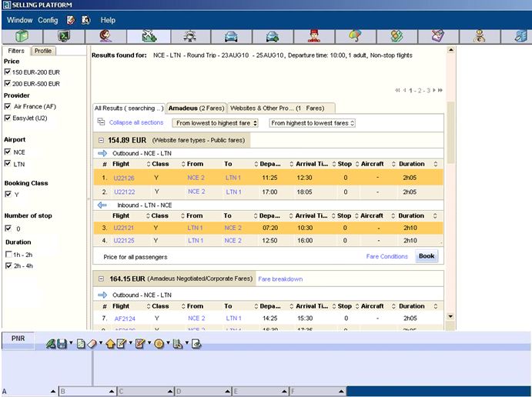The height and width of the screenshot is (397, 532).
Task: Open the green suitcase toolbar icon
Action: pos(22,36)
